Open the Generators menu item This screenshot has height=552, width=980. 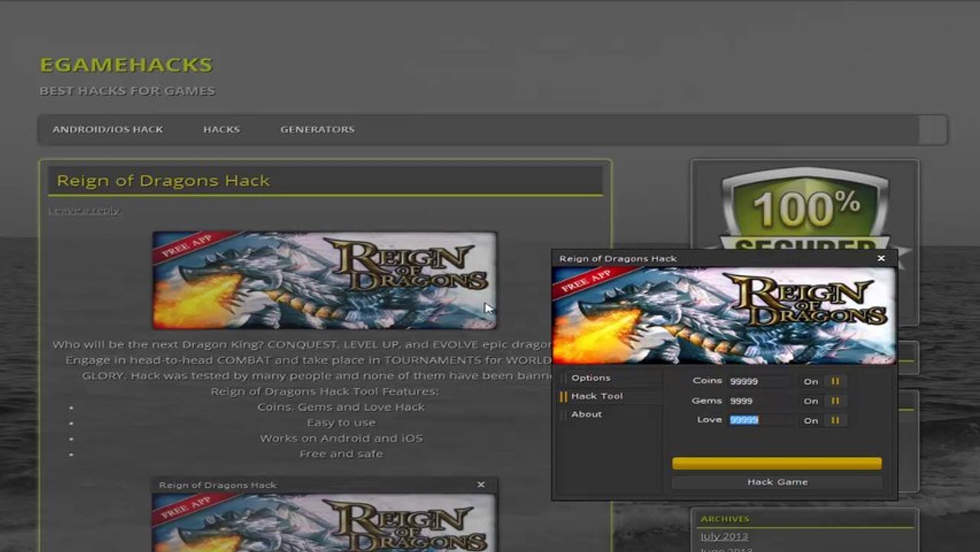(x=317, y=130)
